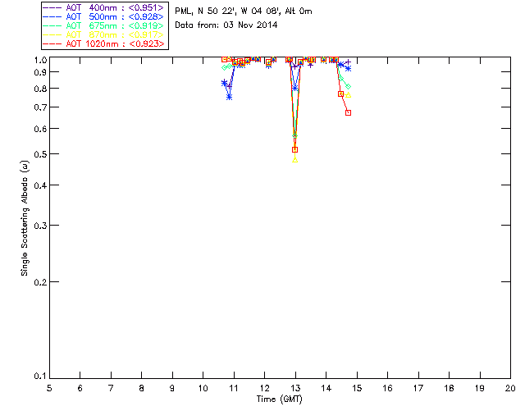Click the red square data point at 13 GMT minimum

click(x=295, y=150)
